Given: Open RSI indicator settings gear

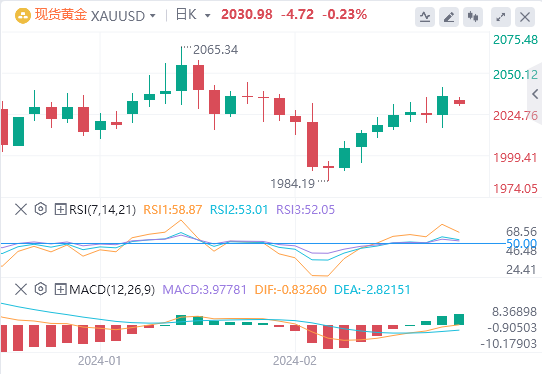Looking at the screenshot, I should click(41, 209).
